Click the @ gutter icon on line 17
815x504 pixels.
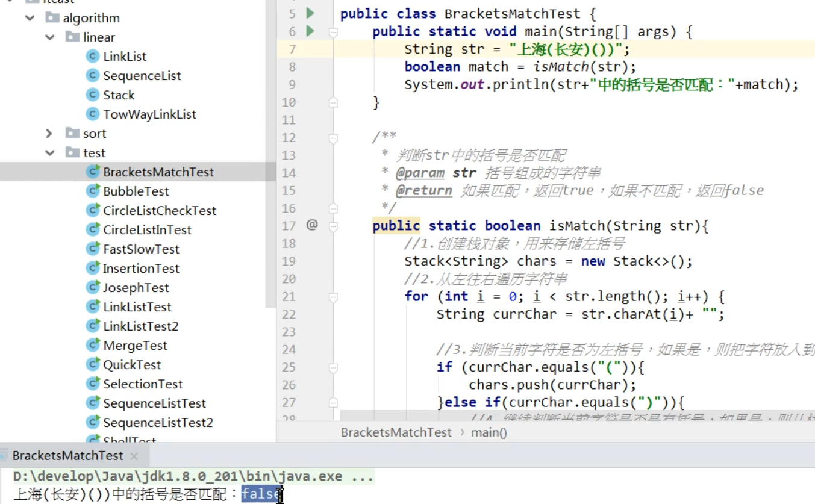(x=311, y=225)
